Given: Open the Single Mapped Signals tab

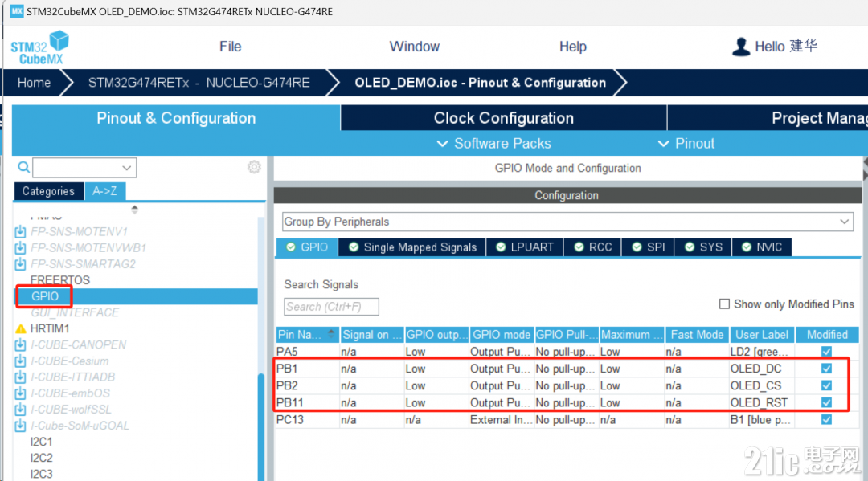Looking at the screenshot, I should pos(412,247).
